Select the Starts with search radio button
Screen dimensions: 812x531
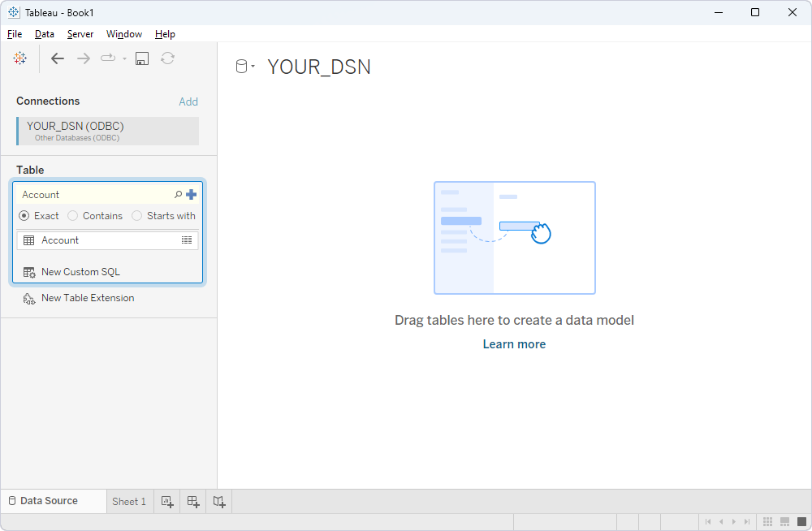tap(136, 215)
